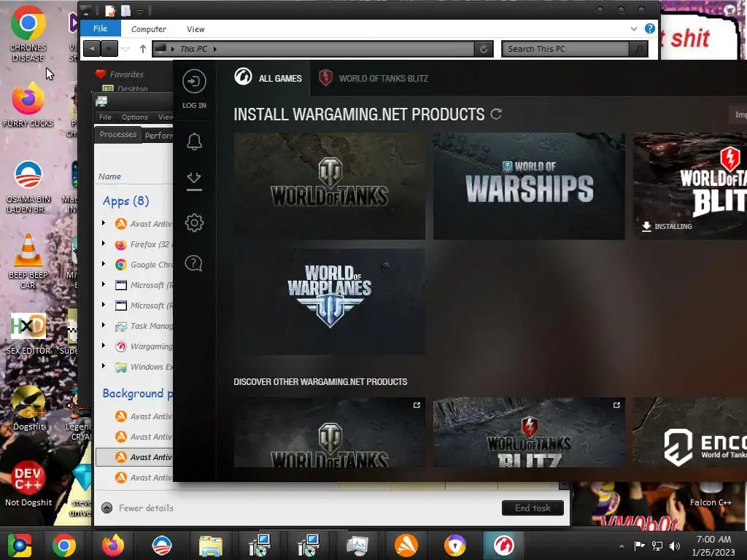Click the Forward arrow in File Explorer
This screenshot has height=560, width=747.
click(x=109, y=48)
